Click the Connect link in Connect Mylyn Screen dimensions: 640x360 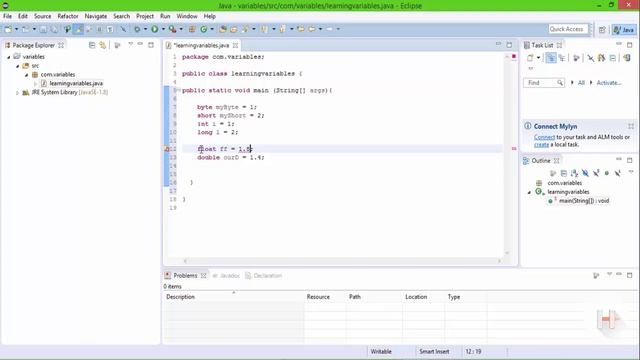click(544, 137)
